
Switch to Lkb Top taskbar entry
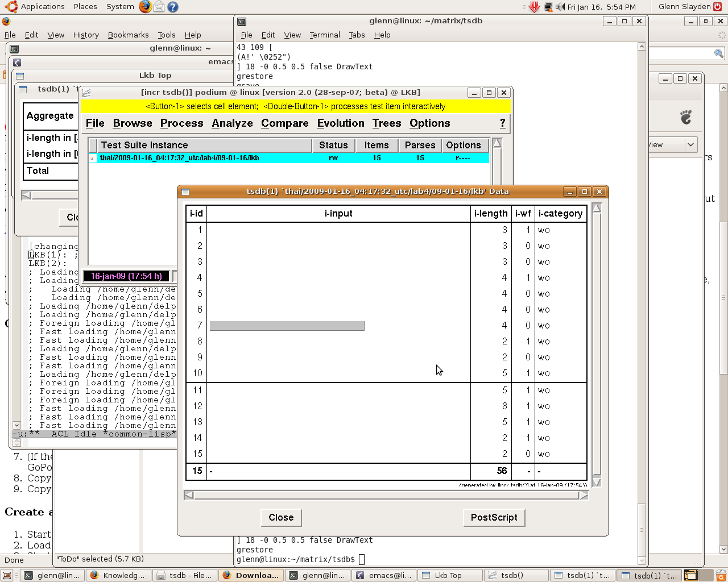coord(450,575)
